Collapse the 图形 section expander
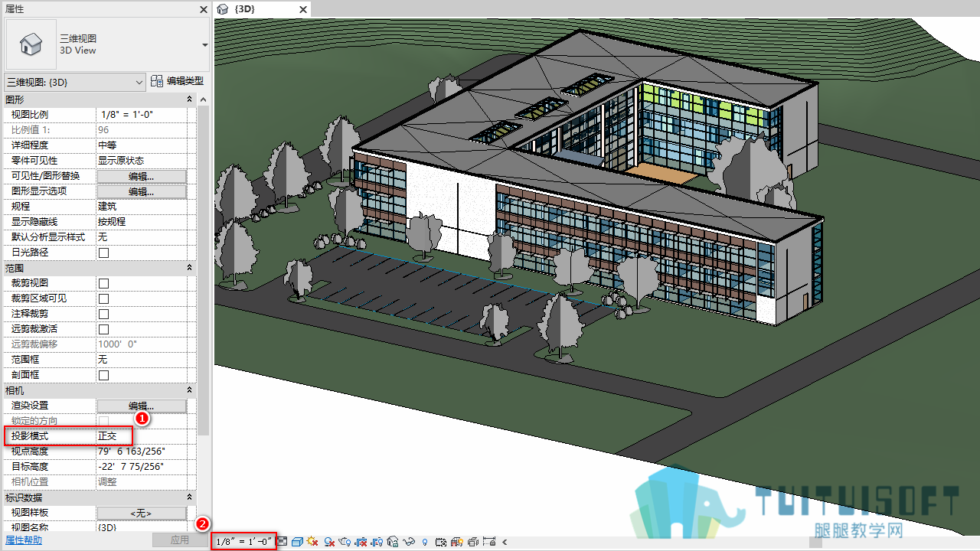980x551 pixels. (190, 99)
